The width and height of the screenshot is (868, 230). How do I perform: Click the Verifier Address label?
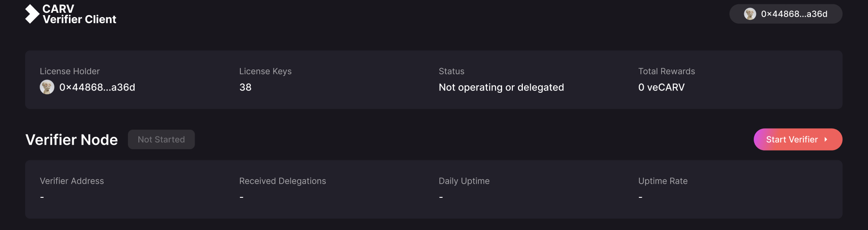(x=72, y=181)
